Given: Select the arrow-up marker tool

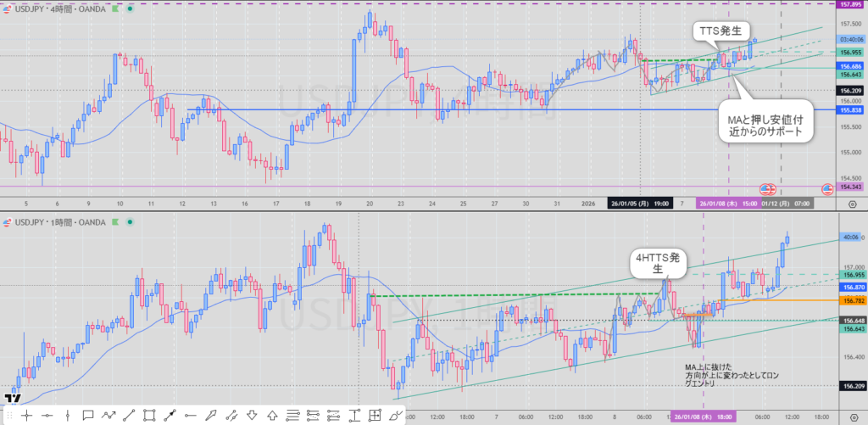Looking at the screenshot, I should (272, 415).
